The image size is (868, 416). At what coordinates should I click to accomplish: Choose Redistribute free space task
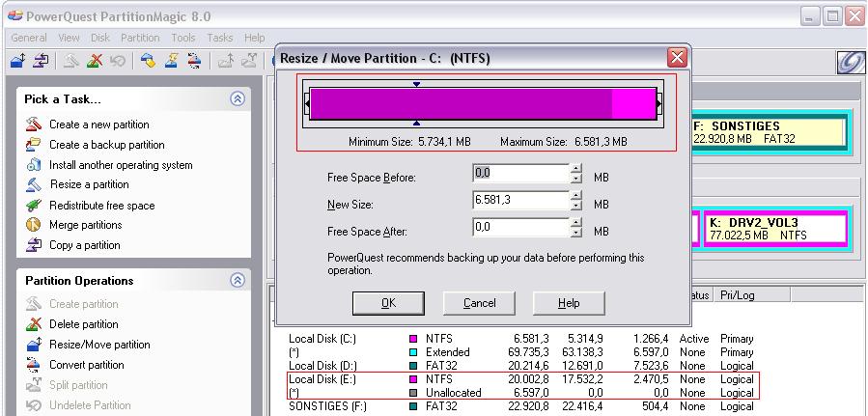[101, 206]
